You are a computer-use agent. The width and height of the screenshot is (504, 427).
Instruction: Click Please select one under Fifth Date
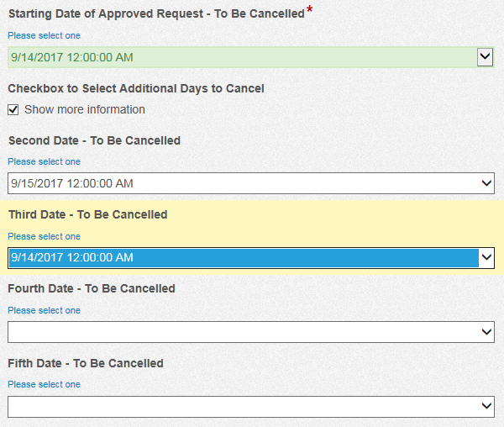44,385
